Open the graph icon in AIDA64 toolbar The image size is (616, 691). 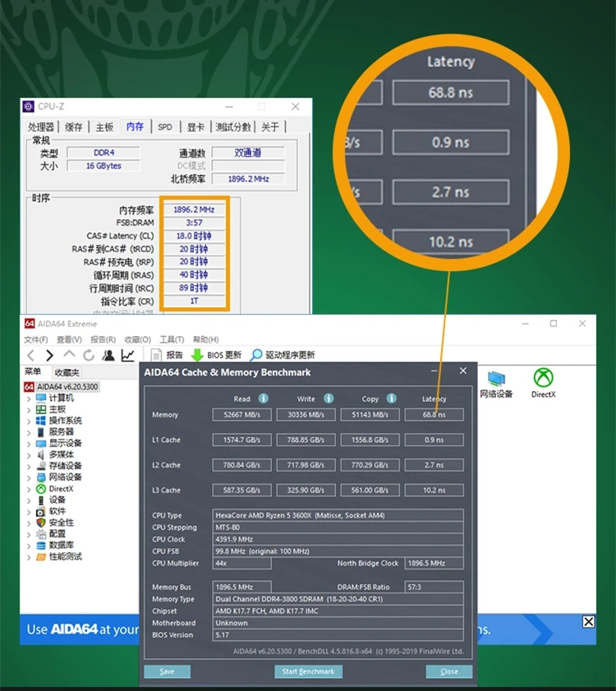point(128,355)
